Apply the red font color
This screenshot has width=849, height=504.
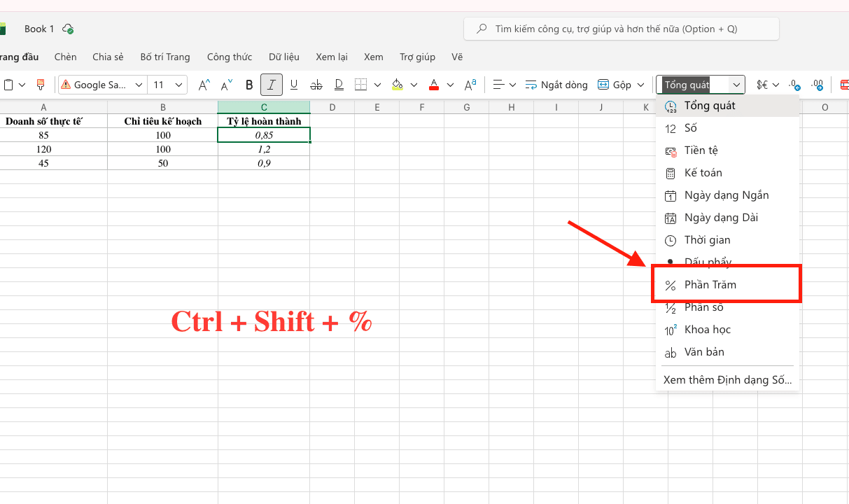434,85
